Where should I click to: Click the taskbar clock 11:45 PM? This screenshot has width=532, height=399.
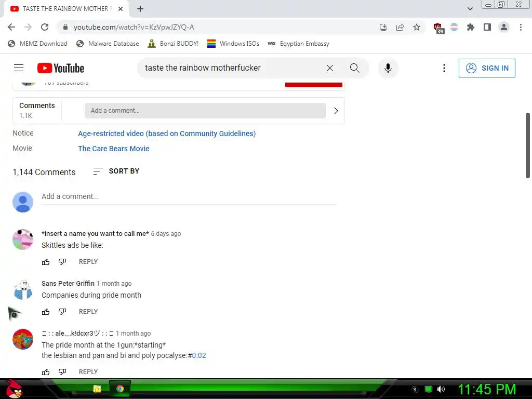(487, 389)
